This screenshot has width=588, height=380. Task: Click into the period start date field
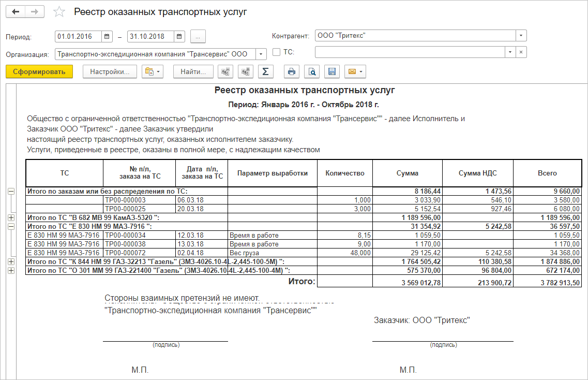[x=78, y=36]
